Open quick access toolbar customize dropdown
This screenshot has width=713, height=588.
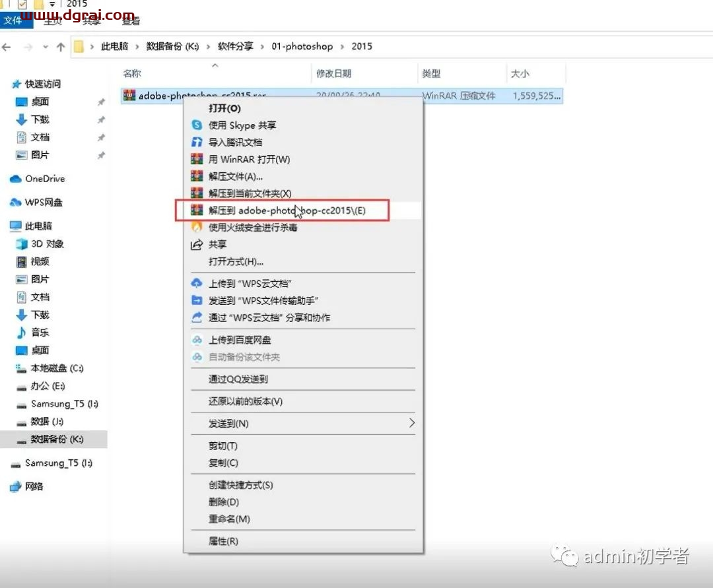[x=52, y=4]
